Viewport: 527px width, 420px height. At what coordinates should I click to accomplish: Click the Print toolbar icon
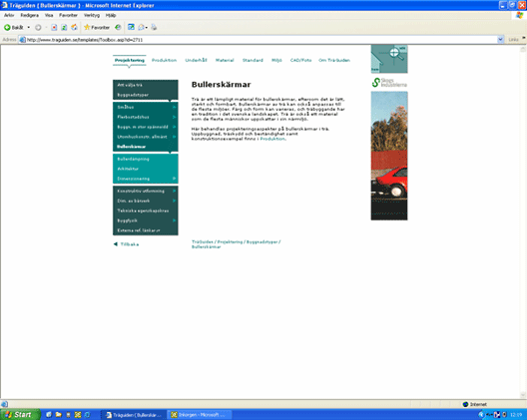click(x=154, y=28)
